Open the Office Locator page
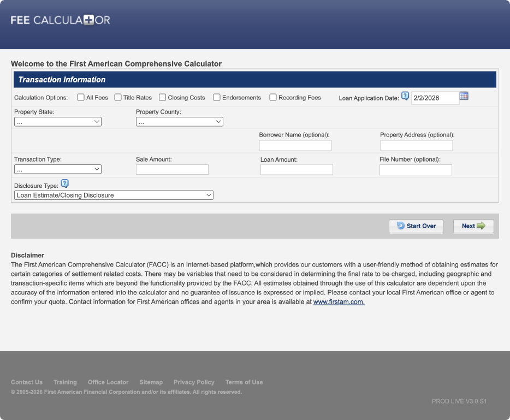Screen dimensions: 510x420 pyautogui.click(x=108, y=382)
